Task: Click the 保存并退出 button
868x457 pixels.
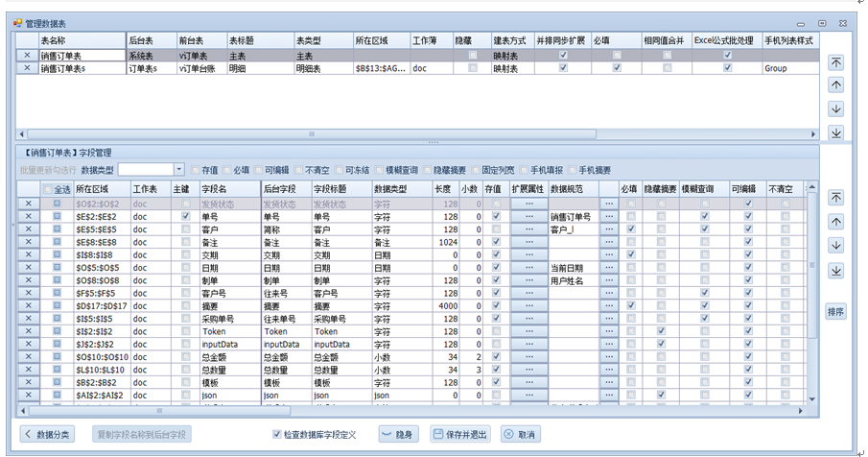Action: pyautogui.click(x=460, y=434)
